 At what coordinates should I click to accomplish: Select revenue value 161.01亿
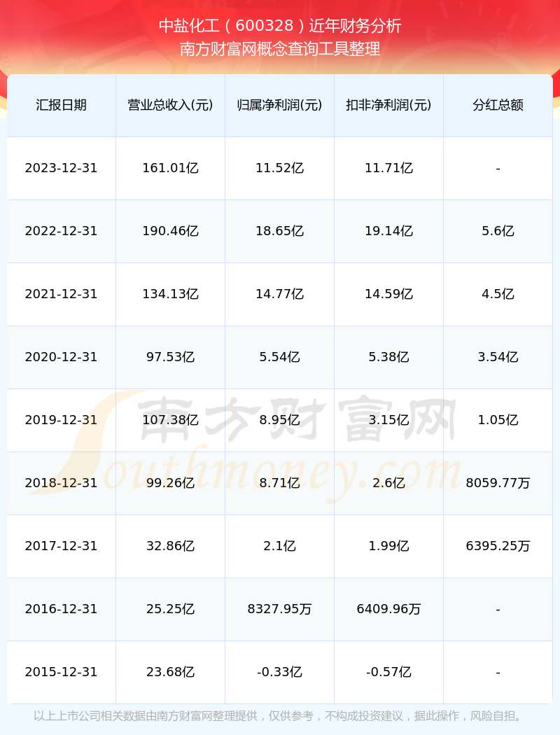(170, 168)
